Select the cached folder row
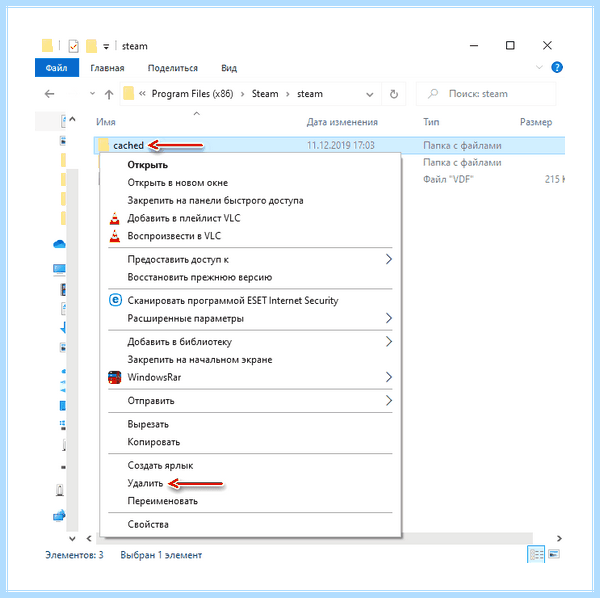The height and width of the screenshot is (598, 600). (329, 145)
